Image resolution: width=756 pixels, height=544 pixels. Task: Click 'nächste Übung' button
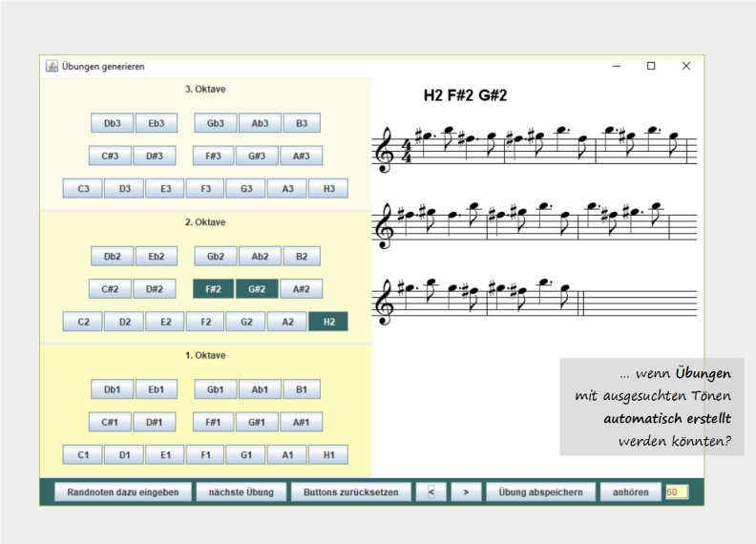coord(241,492)
